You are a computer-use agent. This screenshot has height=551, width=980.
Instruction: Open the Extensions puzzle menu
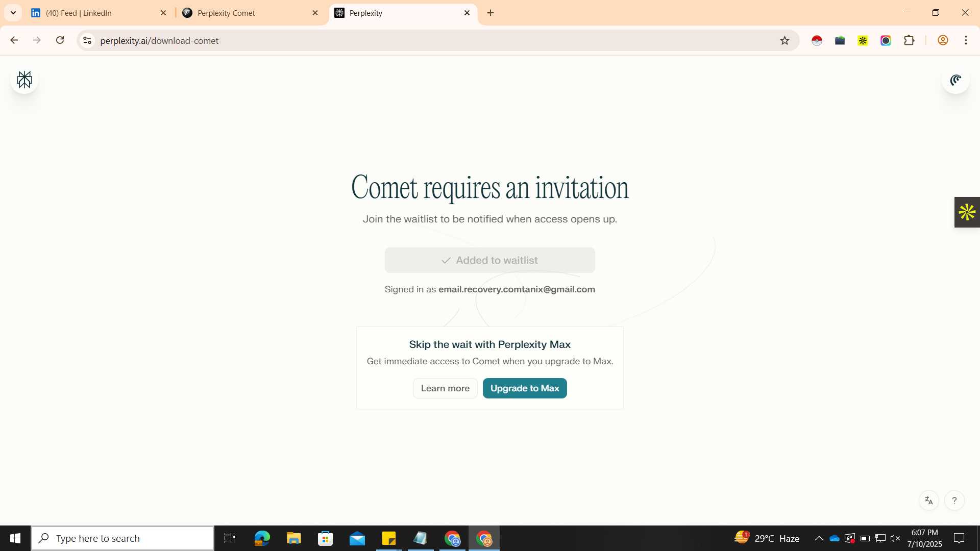point(909,40)
